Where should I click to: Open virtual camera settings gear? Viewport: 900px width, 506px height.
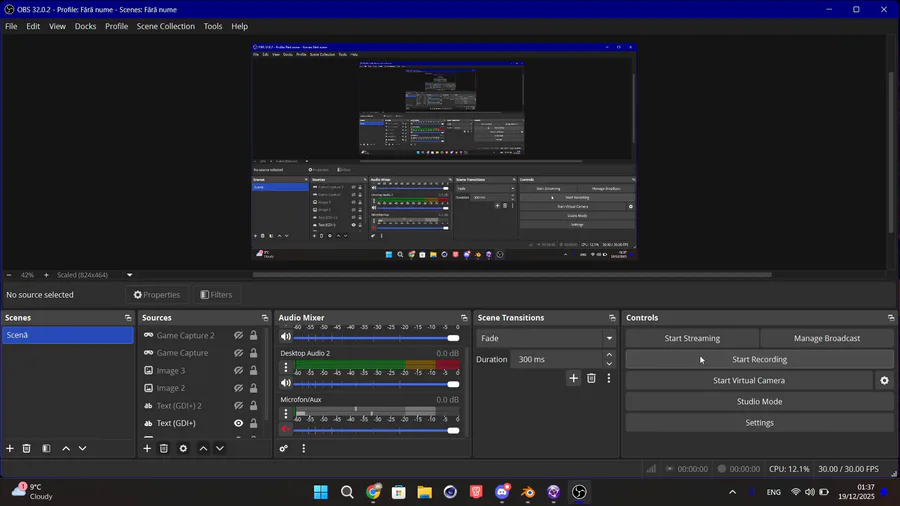(885, 380)
